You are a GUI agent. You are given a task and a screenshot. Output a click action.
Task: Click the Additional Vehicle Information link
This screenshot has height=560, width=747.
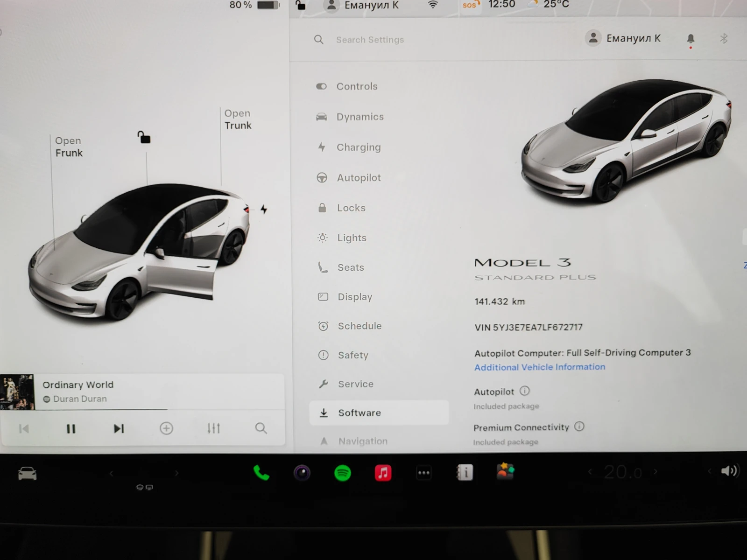point(539,367)
